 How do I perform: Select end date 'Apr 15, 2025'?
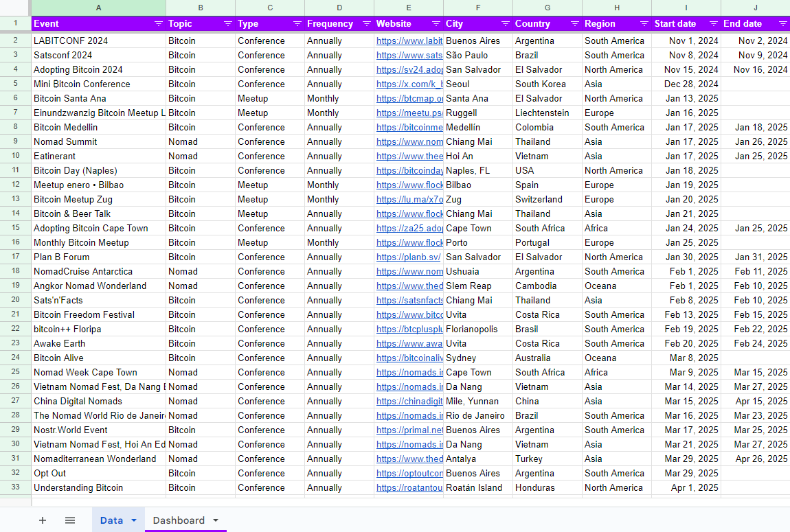755,401
